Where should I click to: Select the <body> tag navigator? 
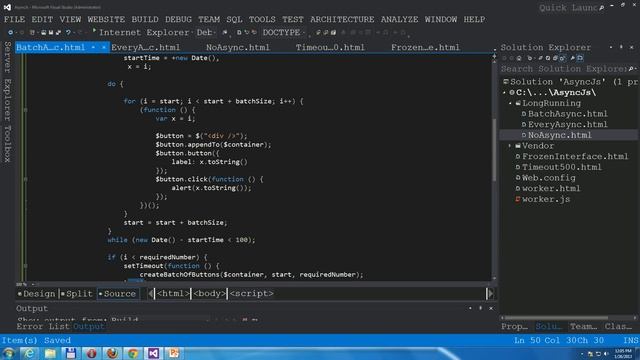tap(209, 293)
